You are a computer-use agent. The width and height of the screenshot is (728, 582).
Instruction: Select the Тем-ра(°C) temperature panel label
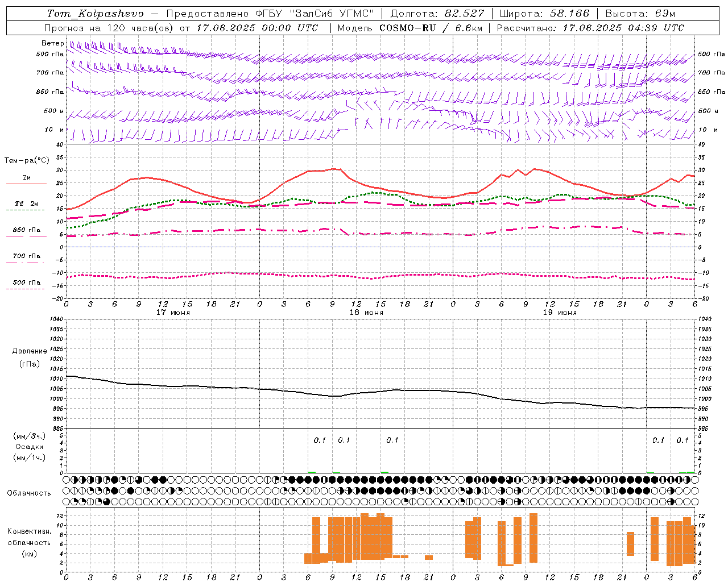coord(27,161)
